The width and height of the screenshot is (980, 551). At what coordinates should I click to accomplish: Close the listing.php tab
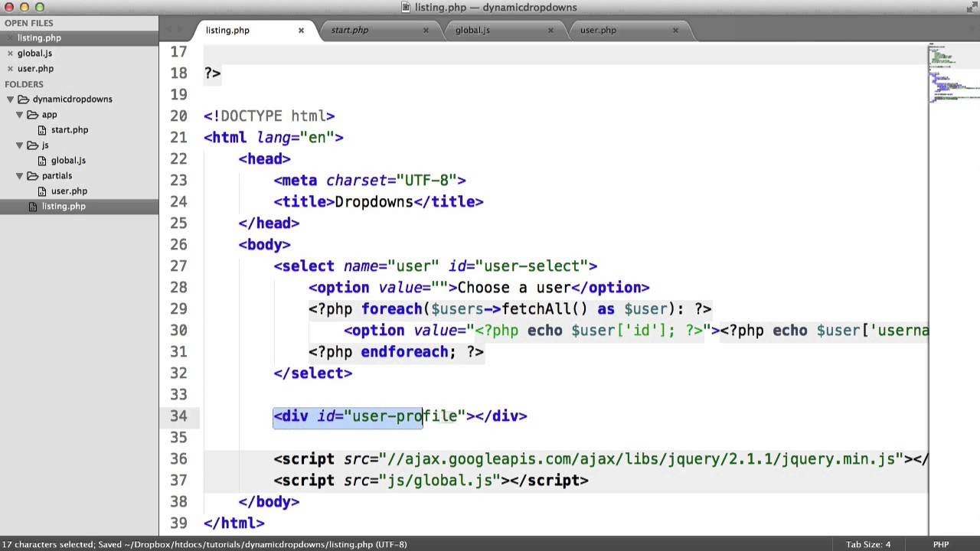[301, 30]
